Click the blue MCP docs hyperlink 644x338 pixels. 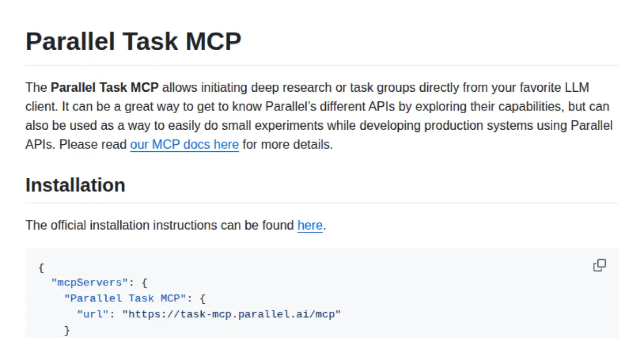pyautogui.click(x=184, y=144)
